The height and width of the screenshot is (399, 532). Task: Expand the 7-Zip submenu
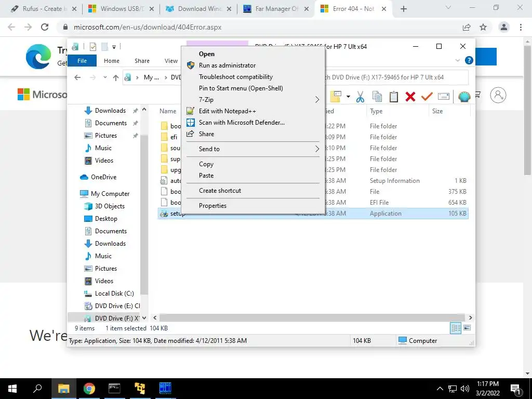(253, 99)
